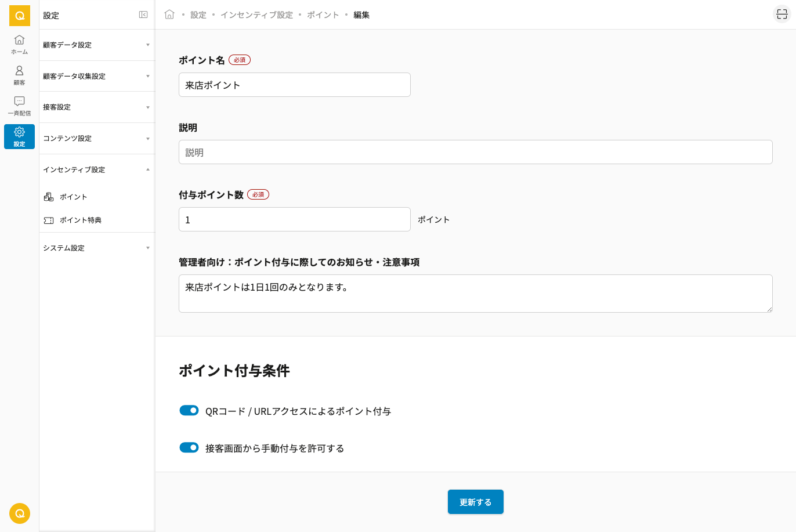Viewport: 796px width, 532px height.
Task: Disable manual granting from 接客画面 toggle
Action: coord(189,447)
